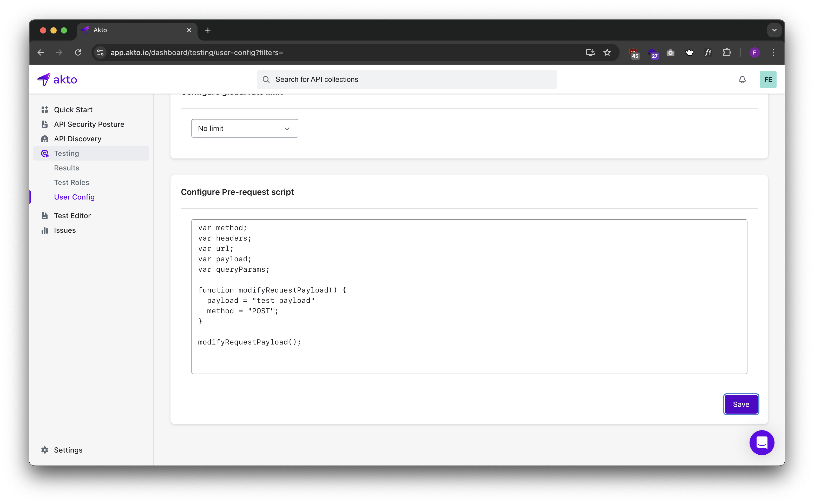Viewport: 814px width, 504px height.
Task: Expand the No limit rate dropdown
Action: [244, 128]
